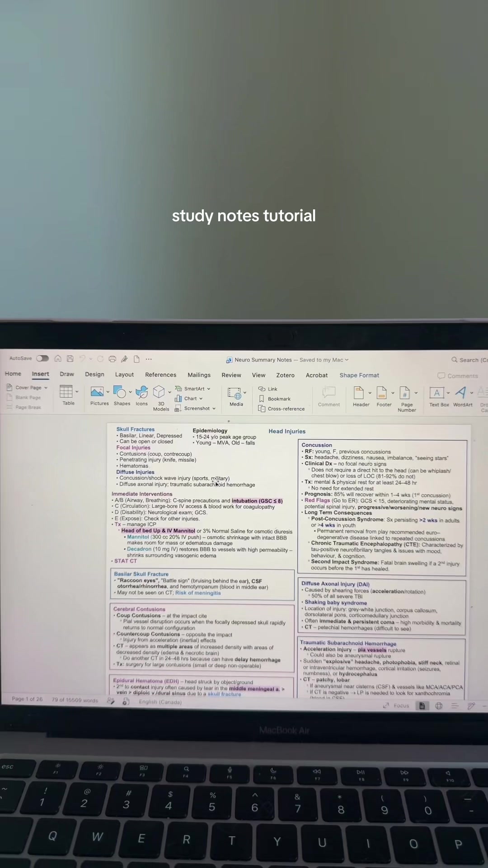Switch to the Home ribbon tab

click(13, 374)
